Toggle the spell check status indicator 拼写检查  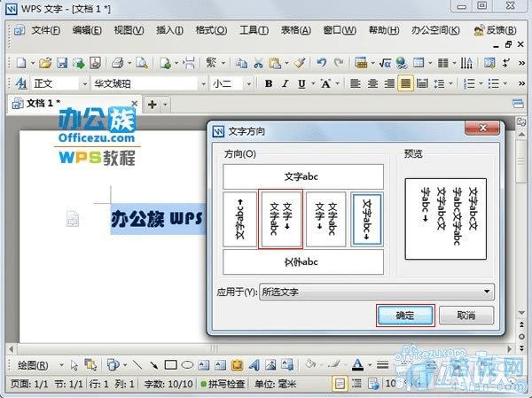click(223, 384)
